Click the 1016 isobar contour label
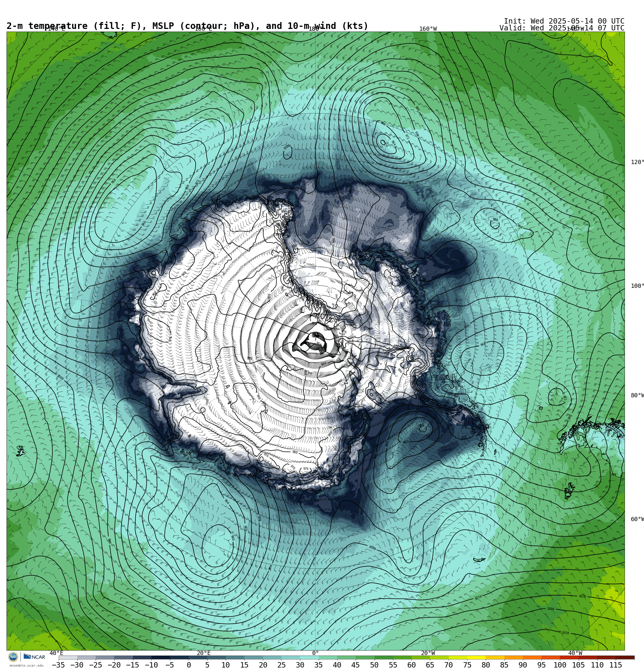Image resolution: width=644 pixels, height=669 pixels. [478, 597]
